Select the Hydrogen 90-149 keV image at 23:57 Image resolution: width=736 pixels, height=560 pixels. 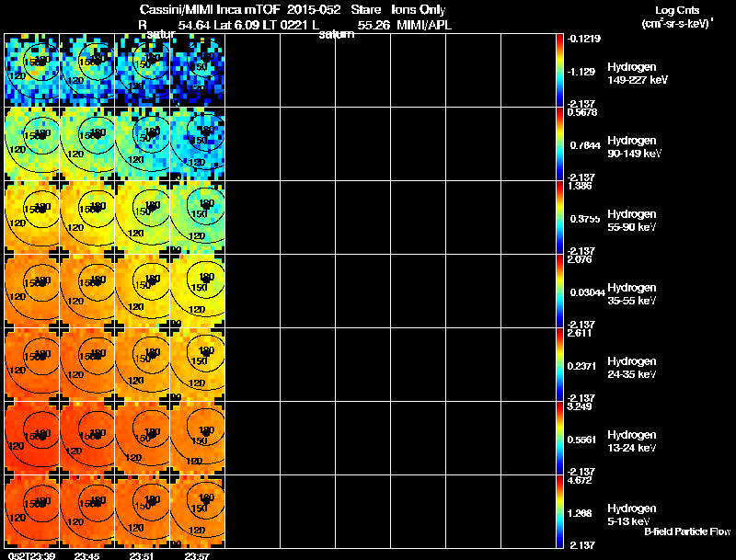(x=198, y=143)
